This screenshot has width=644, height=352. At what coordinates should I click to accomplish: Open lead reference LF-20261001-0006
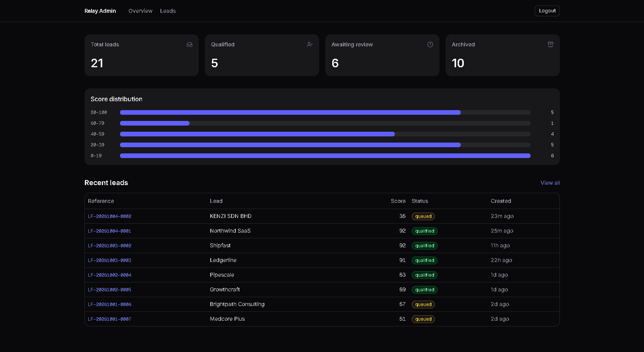[110, 304]
